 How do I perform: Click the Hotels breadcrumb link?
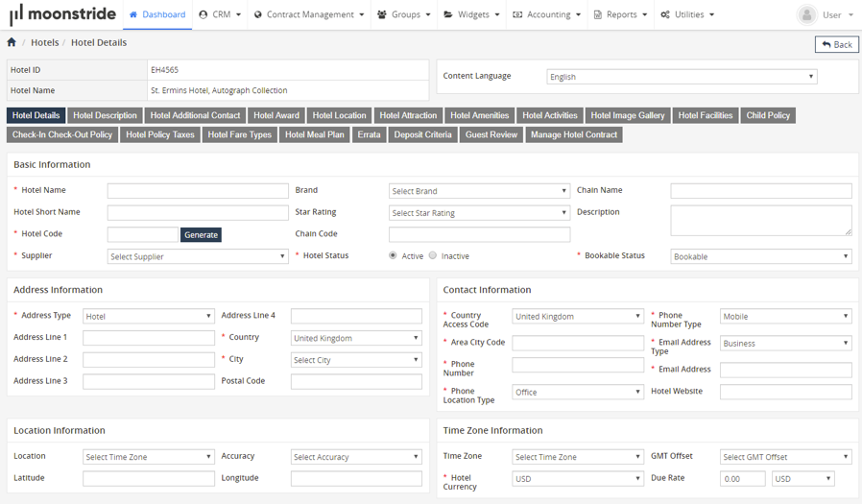(44, 43)
